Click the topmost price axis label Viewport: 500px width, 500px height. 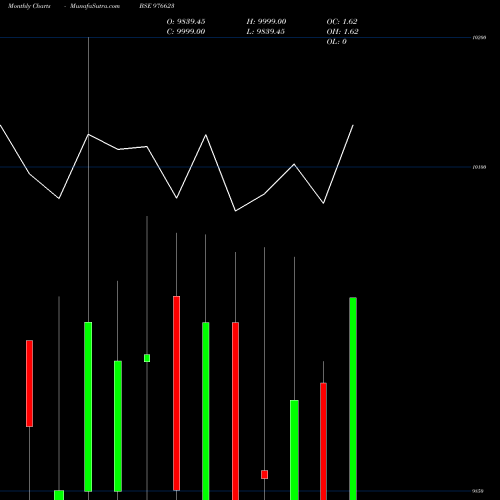point(479,38)
